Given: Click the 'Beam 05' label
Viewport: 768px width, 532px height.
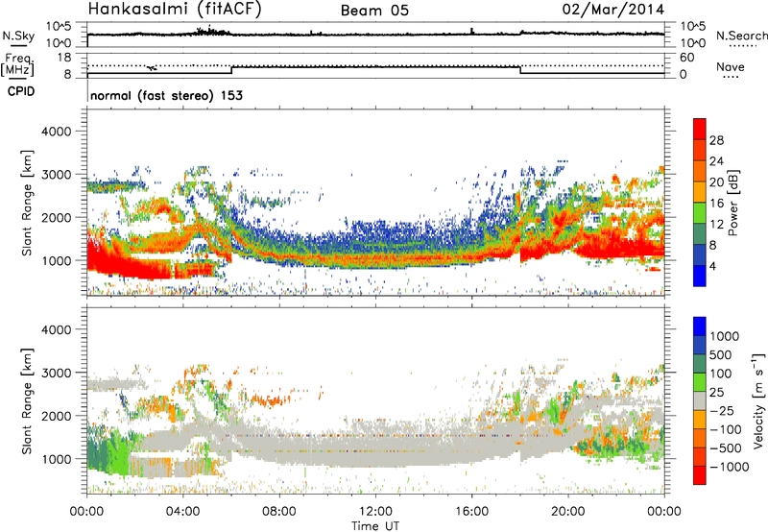Looking at the screenshot, I should (374, 11).
